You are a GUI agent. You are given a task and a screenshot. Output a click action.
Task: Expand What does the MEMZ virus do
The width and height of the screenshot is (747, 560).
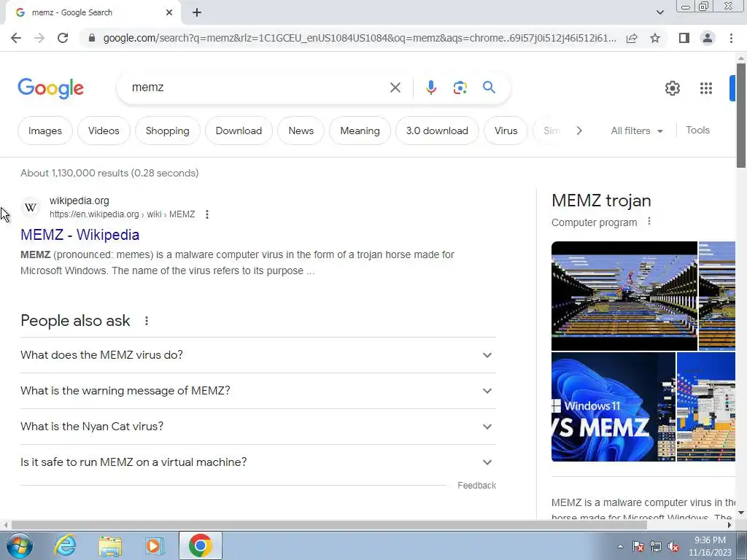[258, 355]
